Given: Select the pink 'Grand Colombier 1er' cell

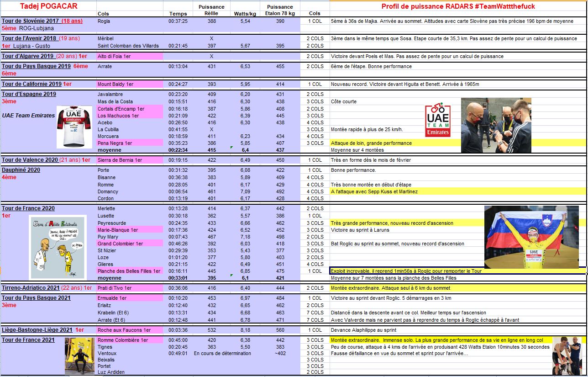Looking at the screenshot, I should (x=130, y=244).
